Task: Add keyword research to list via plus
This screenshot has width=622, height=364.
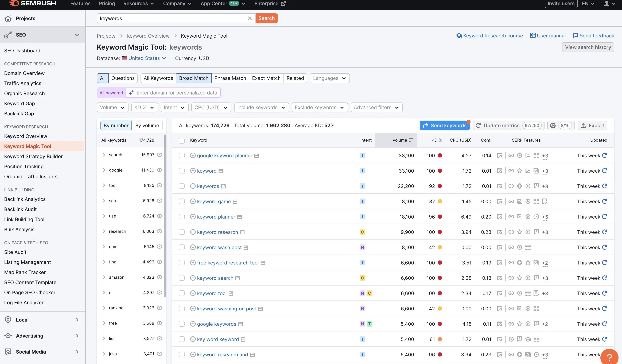Action: [193, 232]
